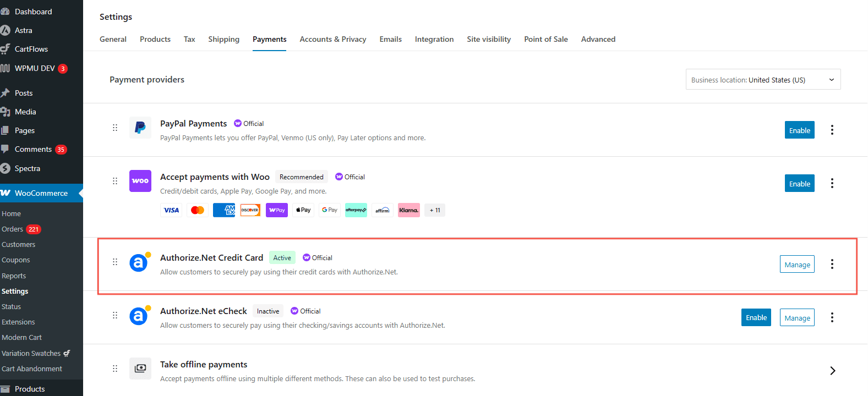The height and width of the screenshot is (396, 868).
Task: Open Accept payments with Woo three-dot menu
Action: (x=832, y=183)
